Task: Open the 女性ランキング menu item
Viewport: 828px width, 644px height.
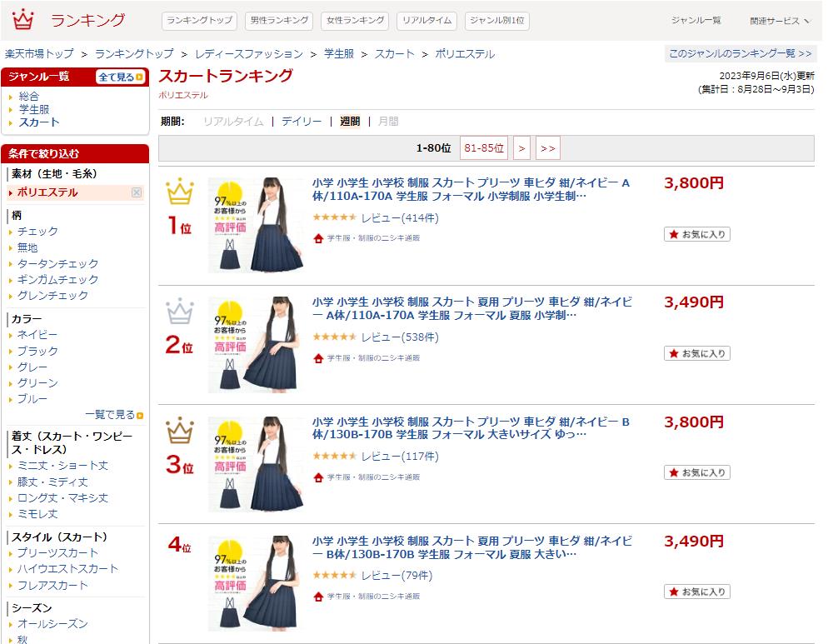Action: pyautogui.click(x=356, y=20)
